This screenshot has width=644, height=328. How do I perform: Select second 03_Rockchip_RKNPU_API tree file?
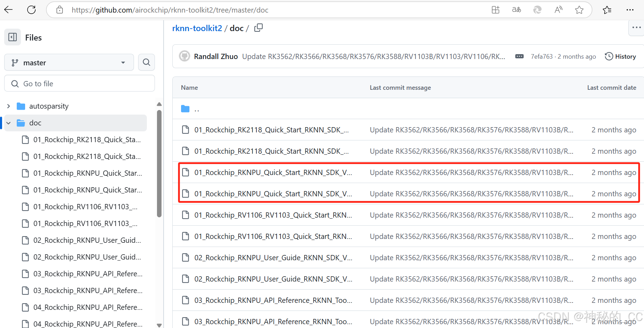(x=88, y=291)
